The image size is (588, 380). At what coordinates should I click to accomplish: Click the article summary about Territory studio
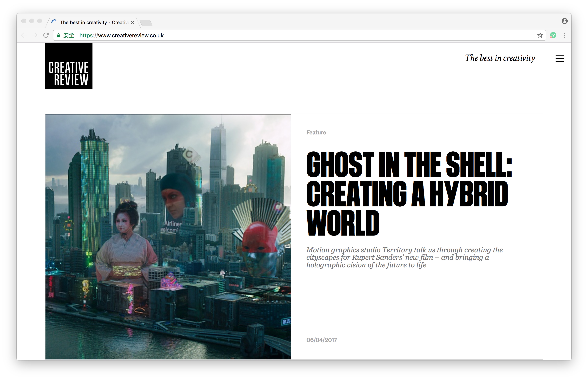coord(404,257)
